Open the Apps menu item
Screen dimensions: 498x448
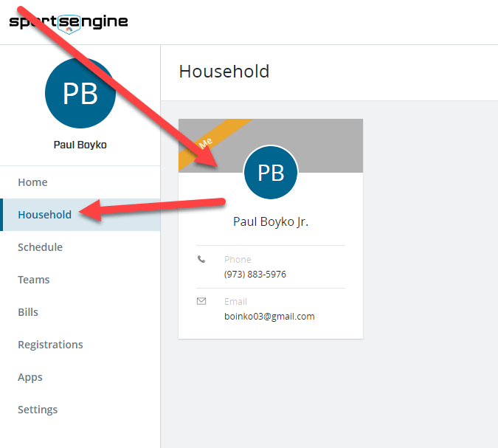(30, 377)
